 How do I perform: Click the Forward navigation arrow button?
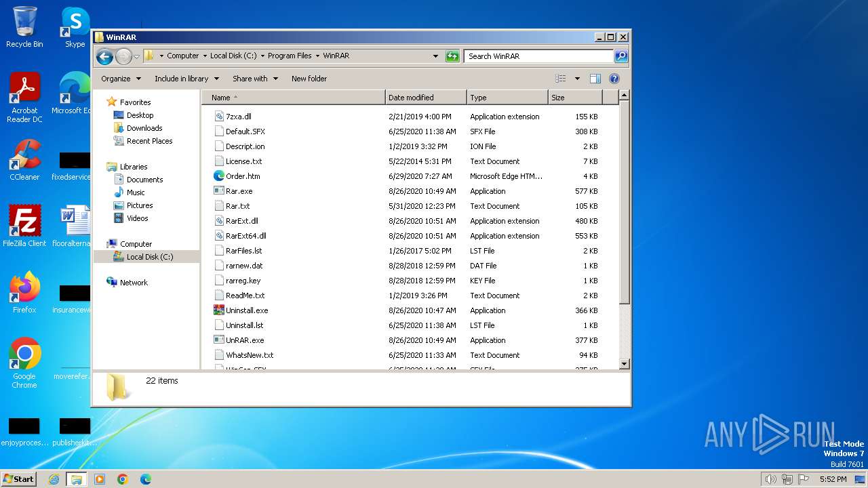pos(123,56)
